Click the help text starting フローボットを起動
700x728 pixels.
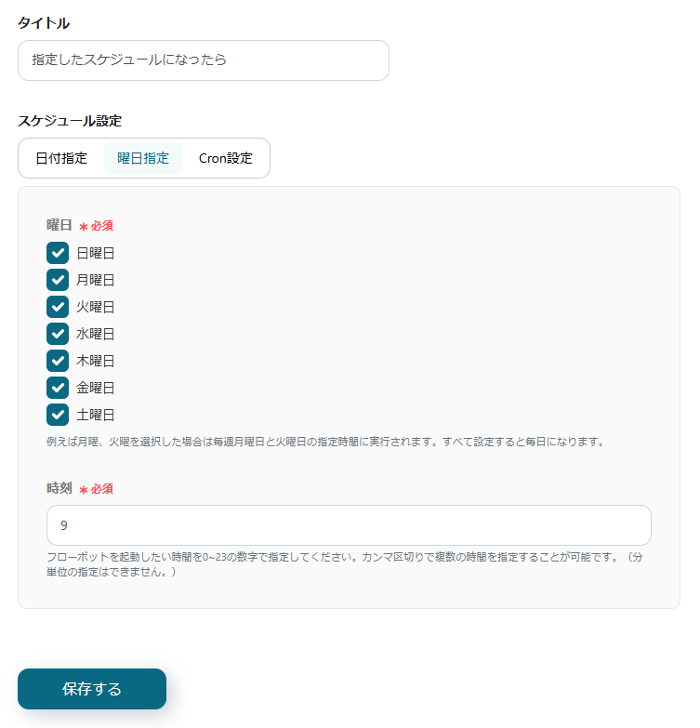click(345, 564)
